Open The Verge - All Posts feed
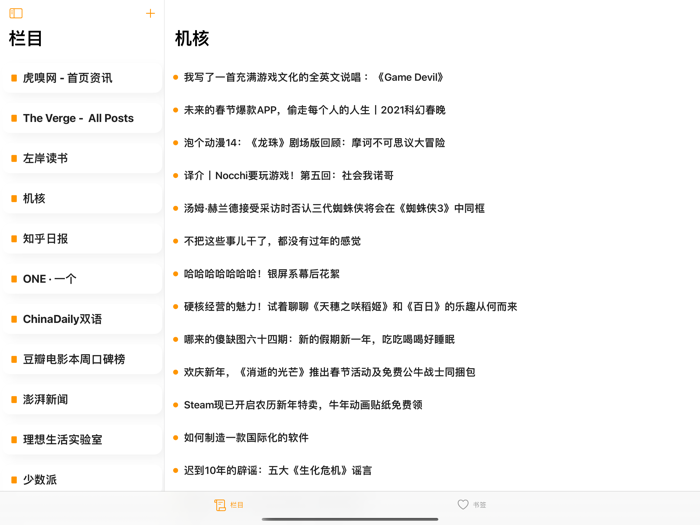Viewport: 700px width, 525px height. 83,118
